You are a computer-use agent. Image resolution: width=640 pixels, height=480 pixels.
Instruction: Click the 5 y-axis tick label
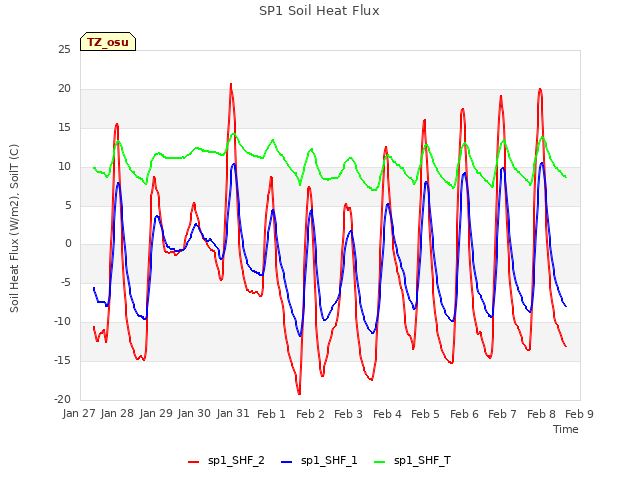[x=68, y=205]
